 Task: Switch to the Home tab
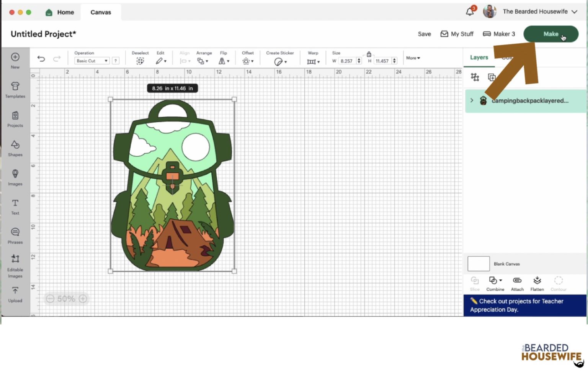[x=60, y=12]
